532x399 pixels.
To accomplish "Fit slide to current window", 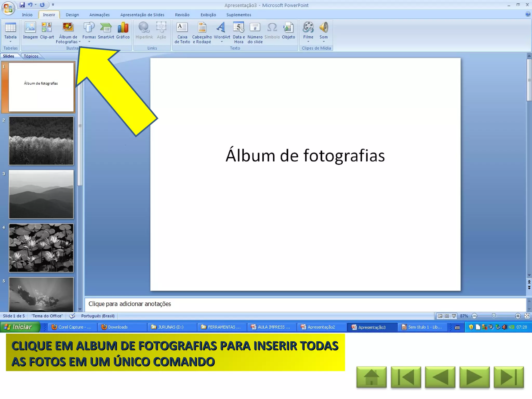I will [527, 316].
